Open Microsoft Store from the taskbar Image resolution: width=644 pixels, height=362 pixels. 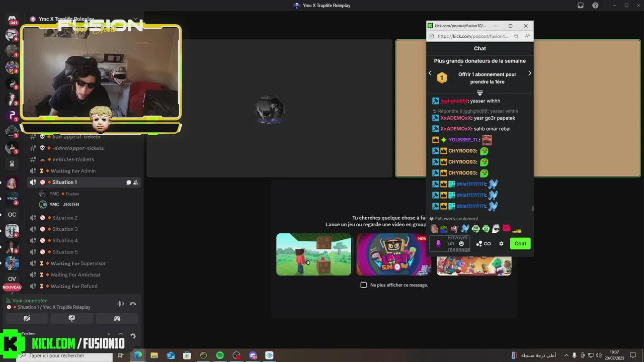(x=187, y=355)
